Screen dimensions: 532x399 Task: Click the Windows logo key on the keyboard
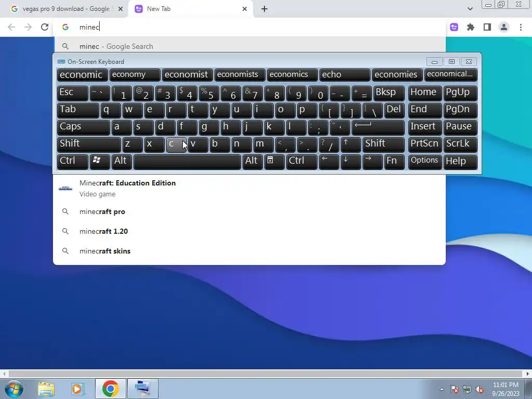(x=100, y=162)
